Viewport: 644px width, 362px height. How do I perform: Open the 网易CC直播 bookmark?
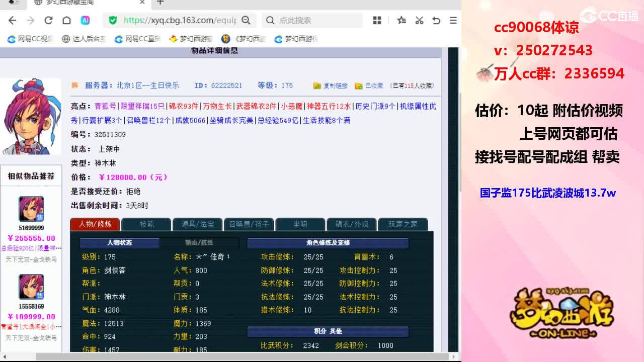click(x=138, y=39)
